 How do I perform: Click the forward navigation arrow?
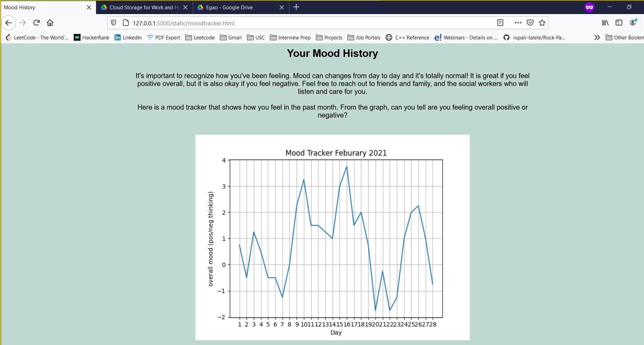click(x=23, y=23)
